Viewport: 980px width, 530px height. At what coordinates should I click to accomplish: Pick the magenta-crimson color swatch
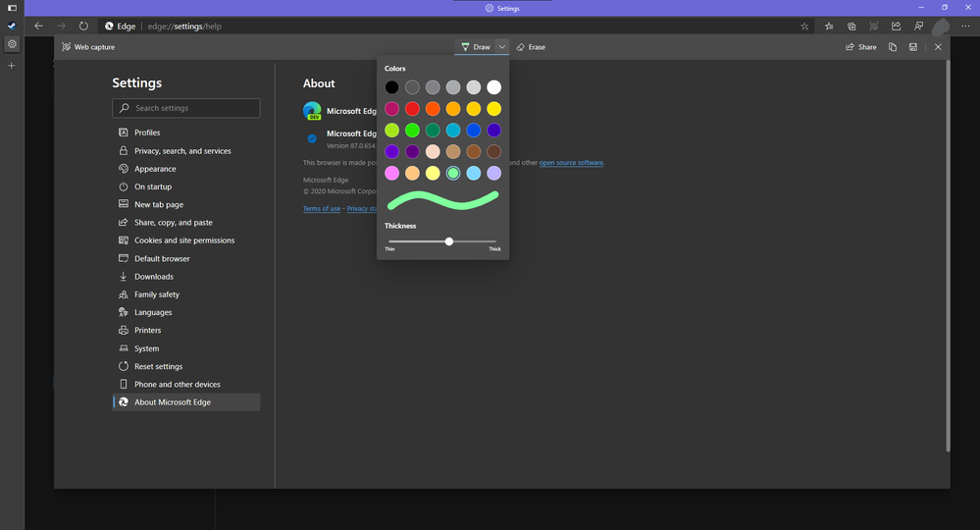click(x=391, y=109)
